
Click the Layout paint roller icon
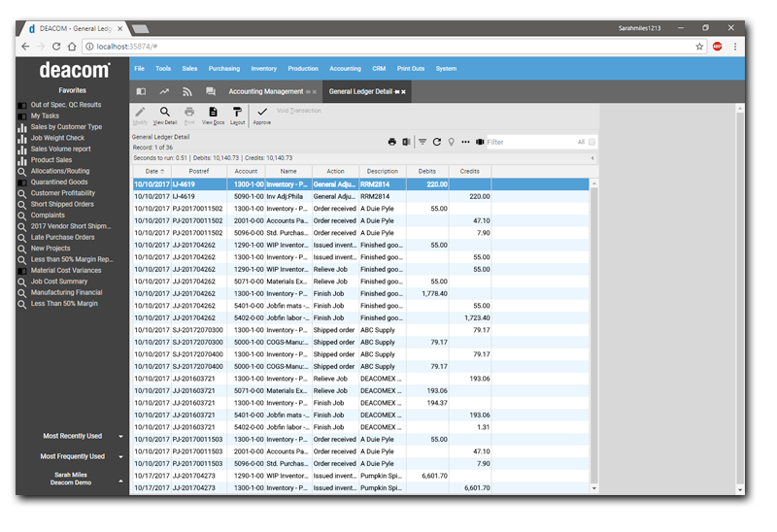coord(237,112)
